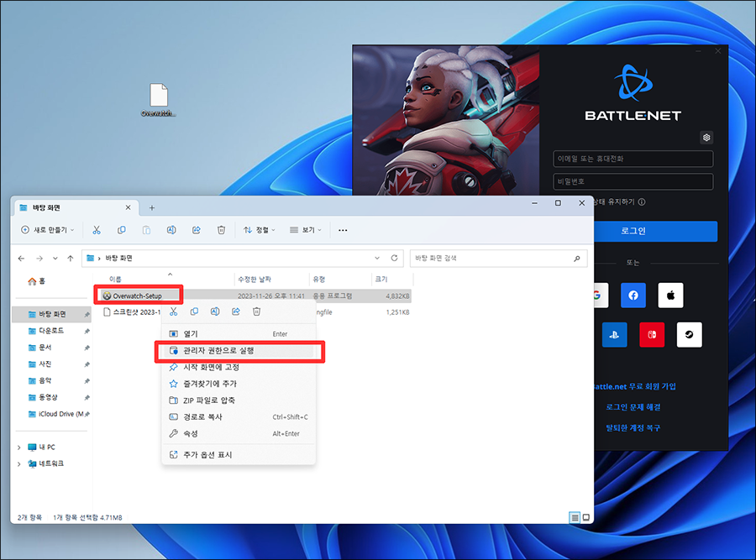
Task: Sort by the 수정한 날짜 column header
Action: coord(271,279)
